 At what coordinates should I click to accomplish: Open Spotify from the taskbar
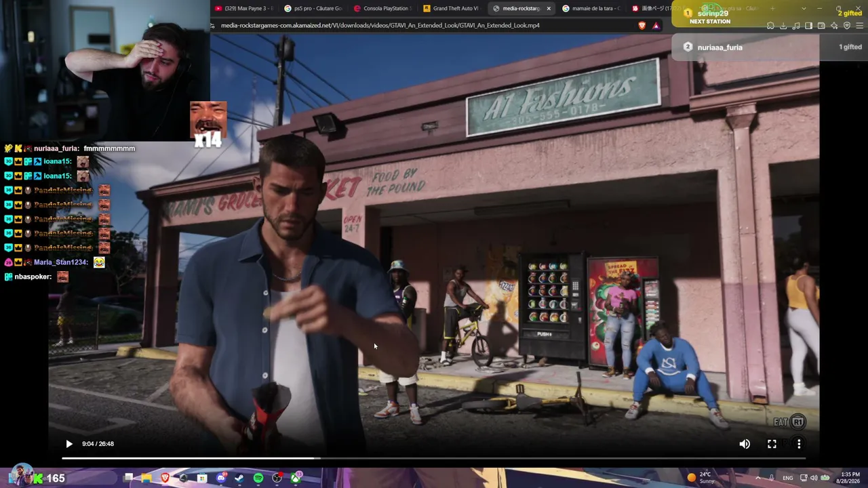[x=258, y=478]
